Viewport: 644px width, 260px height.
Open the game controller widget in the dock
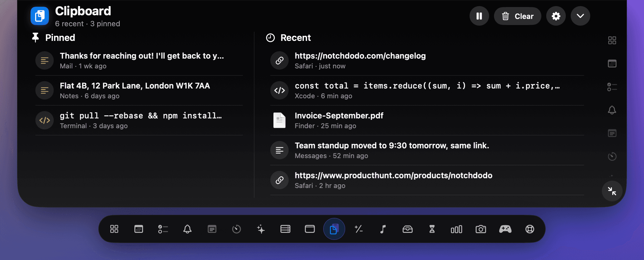(x=505, y=229)
